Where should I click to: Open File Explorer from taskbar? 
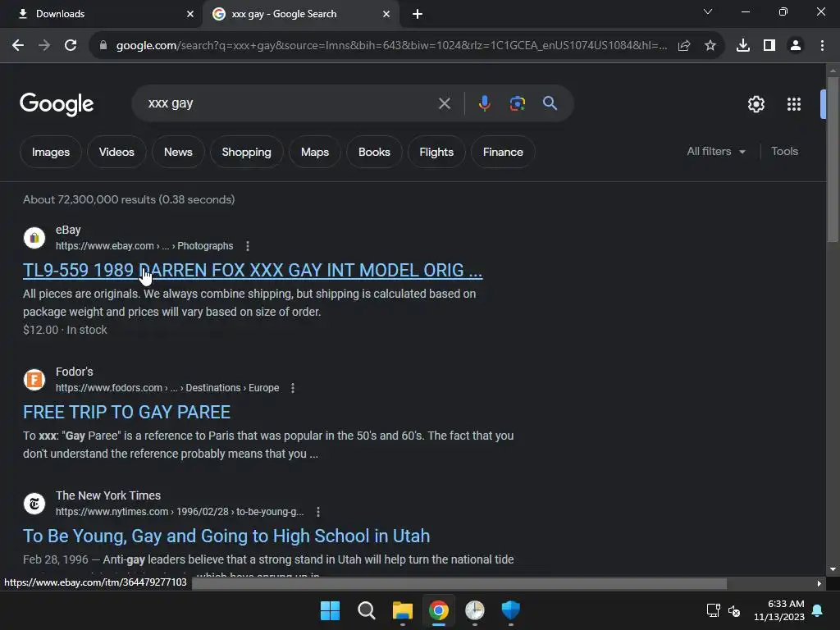[402, 610]
